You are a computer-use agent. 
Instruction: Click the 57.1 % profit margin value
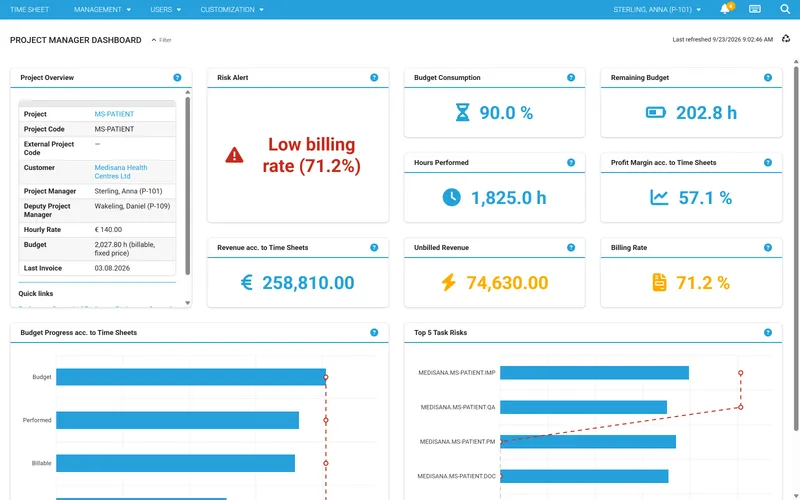point(705,198)
